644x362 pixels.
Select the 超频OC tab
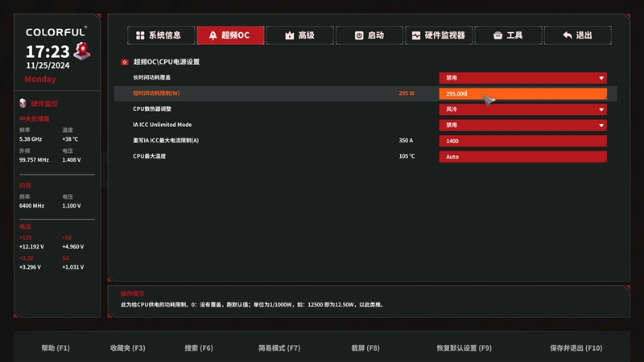pyautogui.click(x=230, y=35)
